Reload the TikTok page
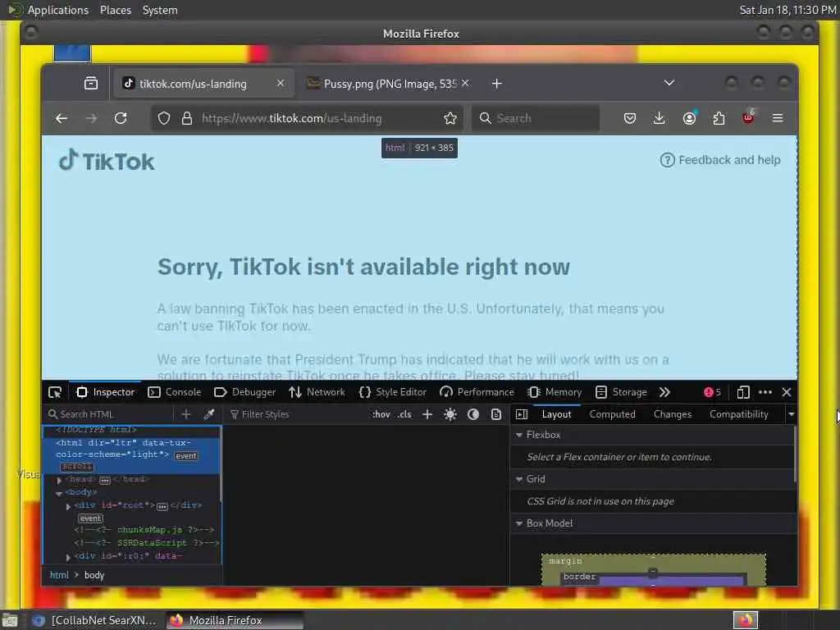The width and height of the screenshot is (840, 630). pyautogui.click(x=121, y=118)
